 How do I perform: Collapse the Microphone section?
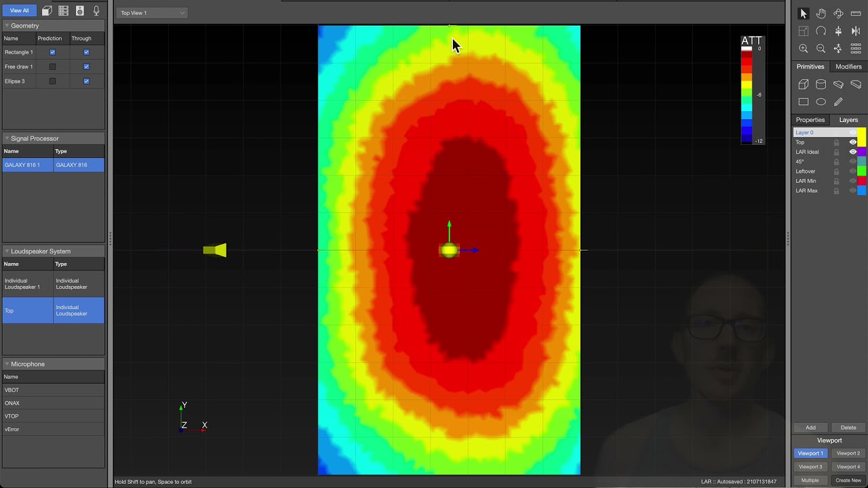[x=7, y=364]
